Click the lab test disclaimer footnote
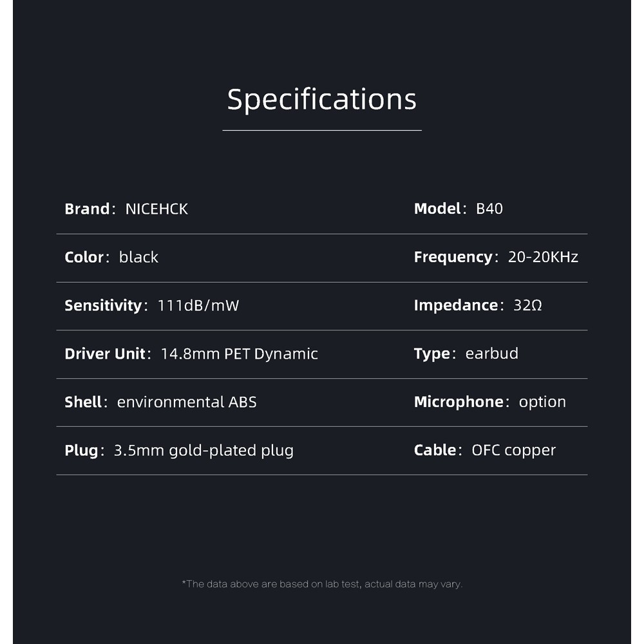Screen dimensions: 644x644 pos(322,584)
